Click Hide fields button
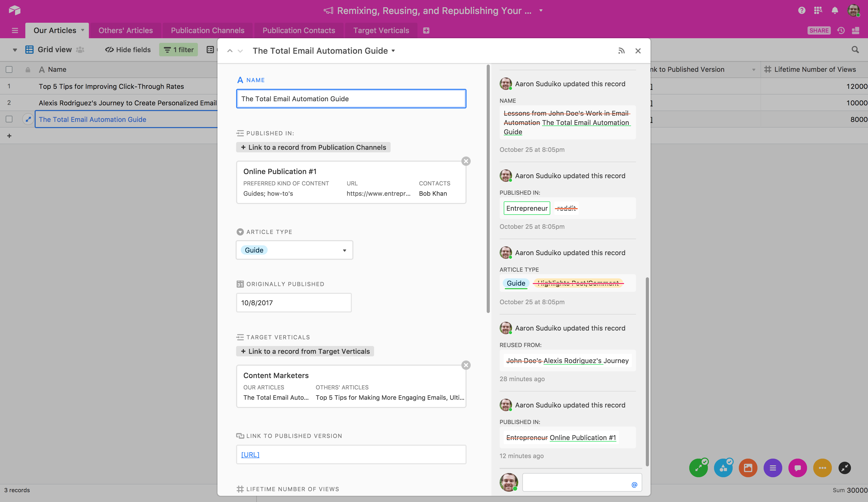Viewport: 868px width, 502px height. 128,50
